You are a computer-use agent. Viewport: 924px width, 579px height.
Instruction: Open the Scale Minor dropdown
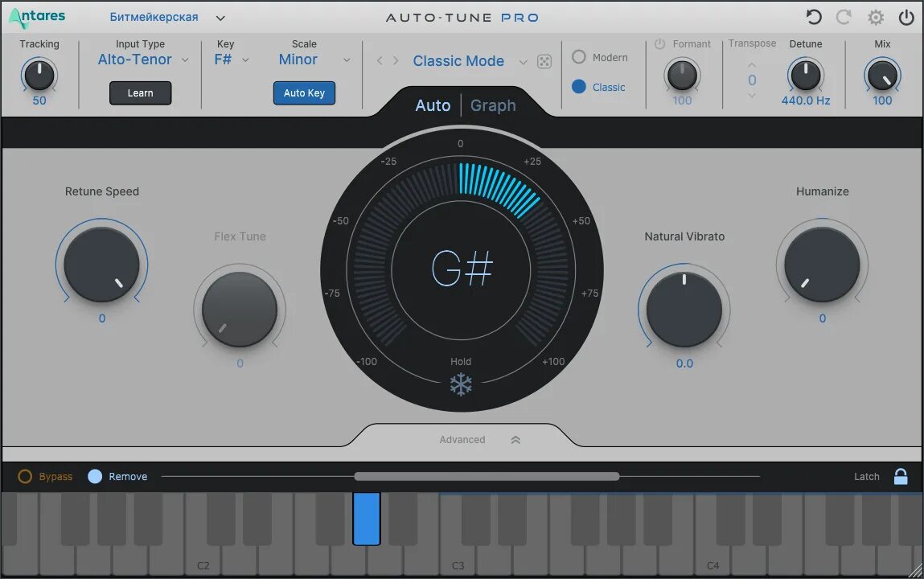tap(314, 60)
